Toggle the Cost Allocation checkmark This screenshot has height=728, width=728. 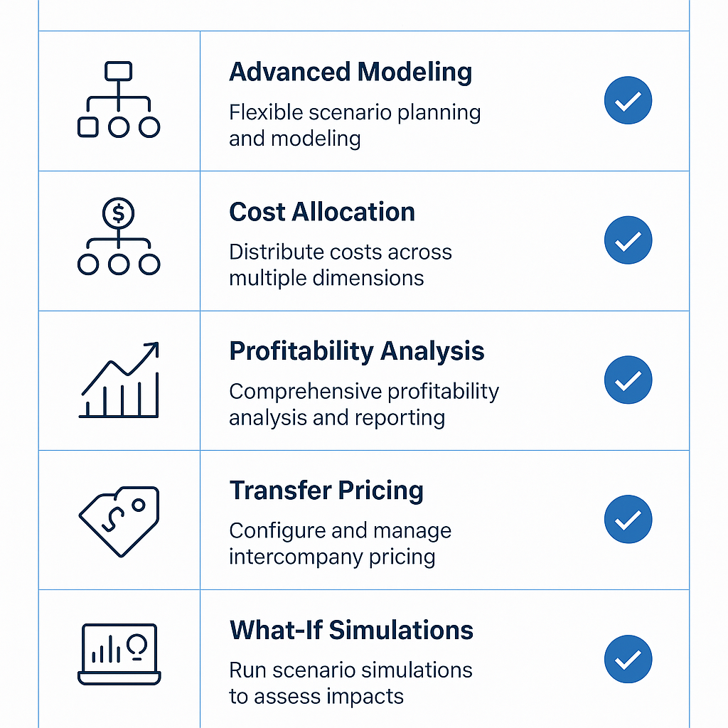click(x=628, y=241)
